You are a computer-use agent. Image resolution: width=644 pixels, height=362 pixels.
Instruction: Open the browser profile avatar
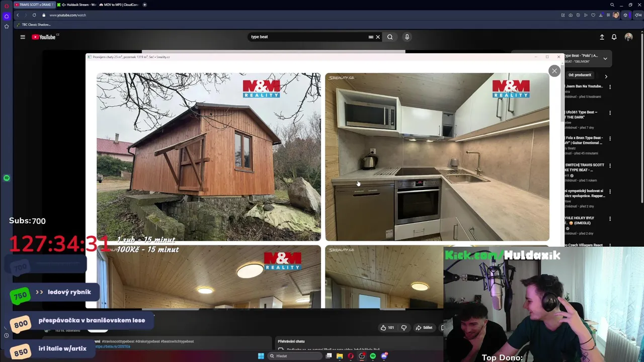(616, 15)
